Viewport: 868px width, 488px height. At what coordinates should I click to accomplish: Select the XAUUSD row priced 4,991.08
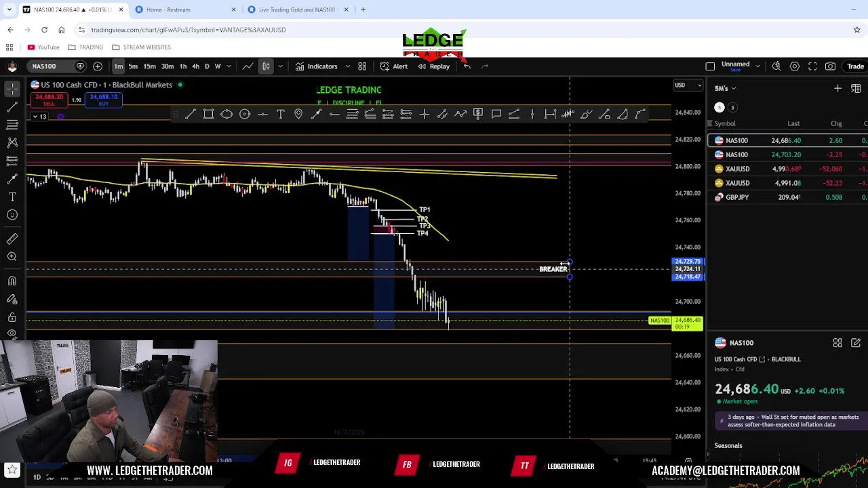(x=788, y=183)
